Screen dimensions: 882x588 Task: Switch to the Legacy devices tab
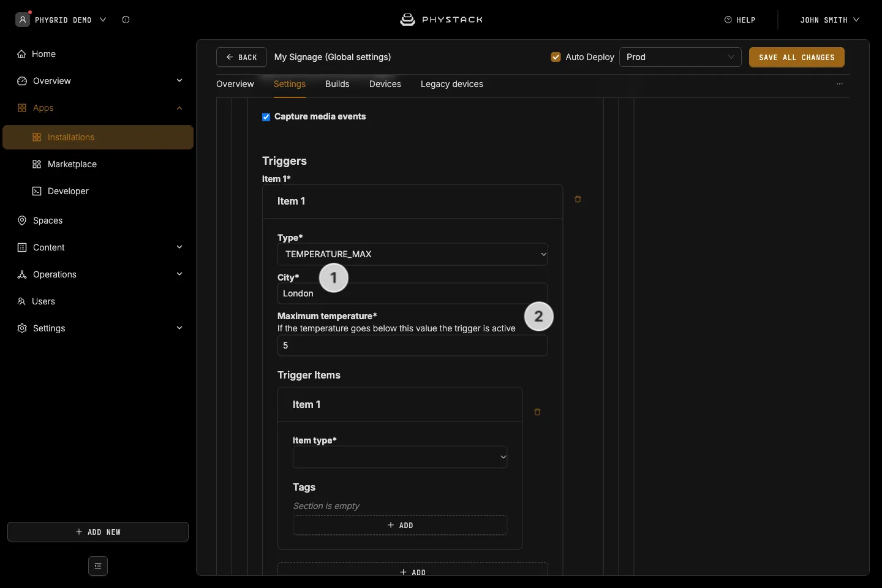coord(452,85)
